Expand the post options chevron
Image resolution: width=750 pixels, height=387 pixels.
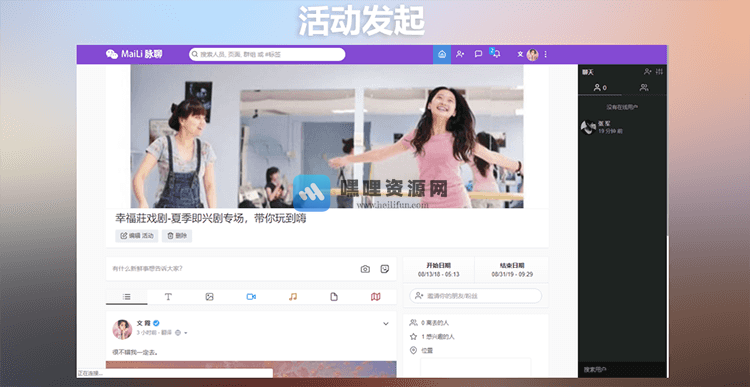point(386,324)
